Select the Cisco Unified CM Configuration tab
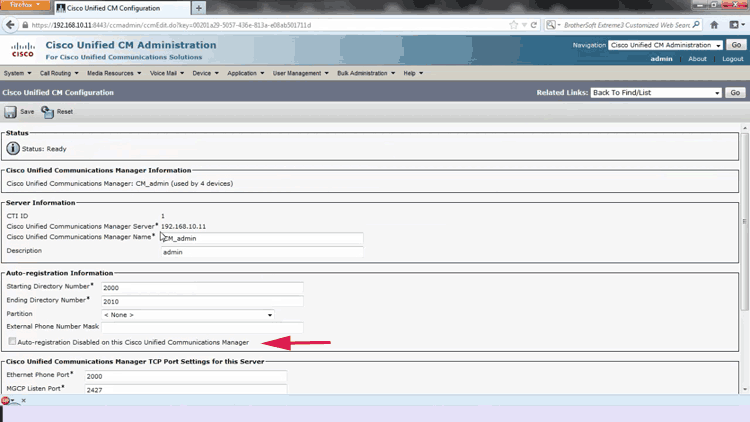This screenshot has width=750, height=422. [121, 8]
